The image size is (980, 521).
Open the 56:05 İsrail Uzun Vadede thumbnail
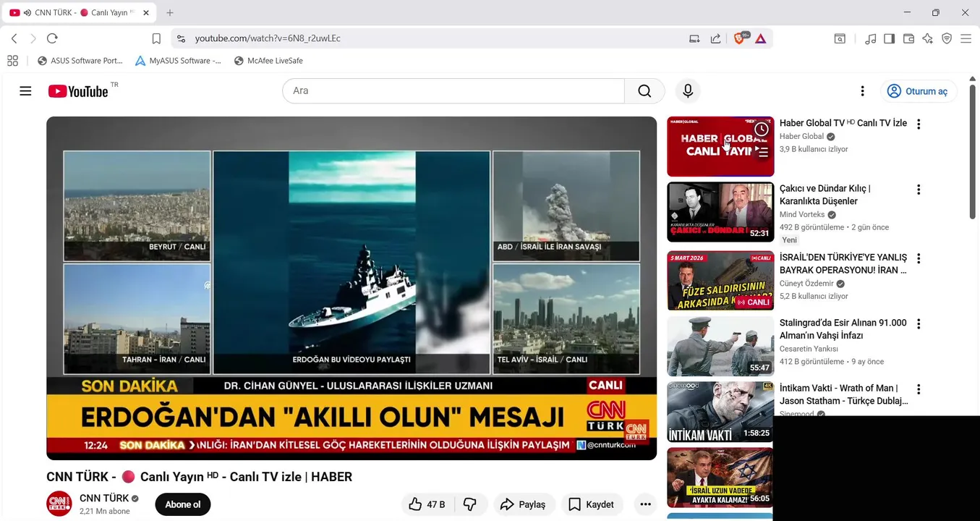[720, 478]
